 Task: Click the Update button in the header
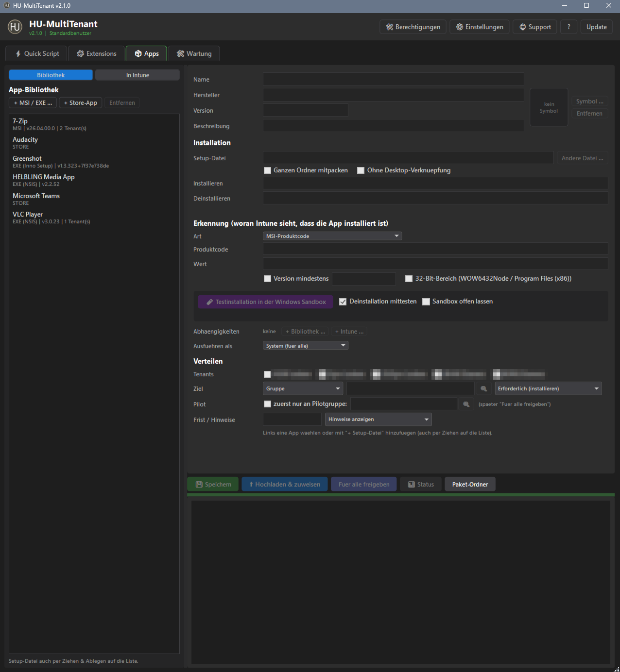click(597, 27)
